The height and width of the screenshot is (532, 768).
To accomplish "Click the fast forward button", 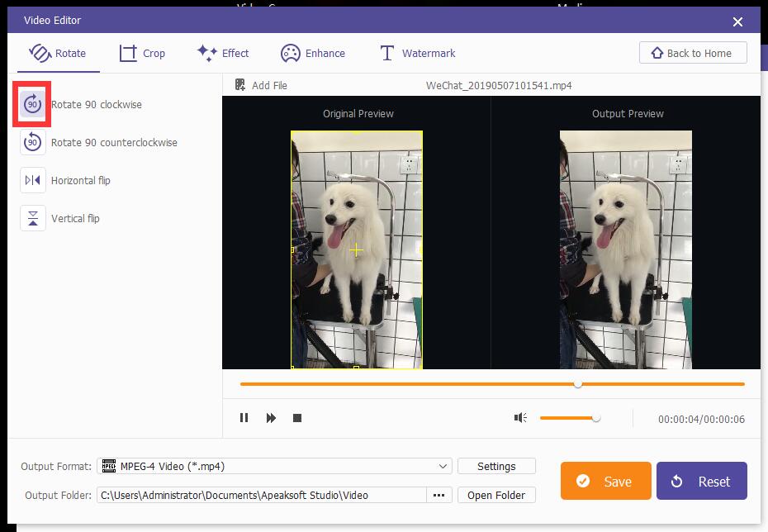I will pyautogui.click(x=271, y=418).
